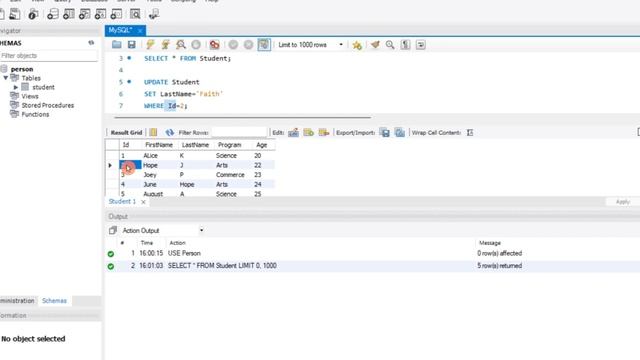
Task: Stop the running query
Action: pyautogui.click(x=196, y=44)
